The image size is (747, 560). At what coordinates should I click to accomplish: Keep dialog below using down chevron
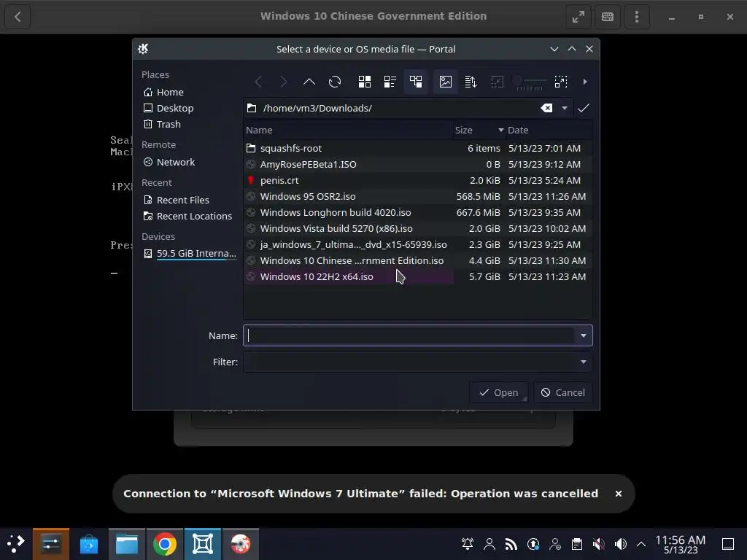coord(554,49)
